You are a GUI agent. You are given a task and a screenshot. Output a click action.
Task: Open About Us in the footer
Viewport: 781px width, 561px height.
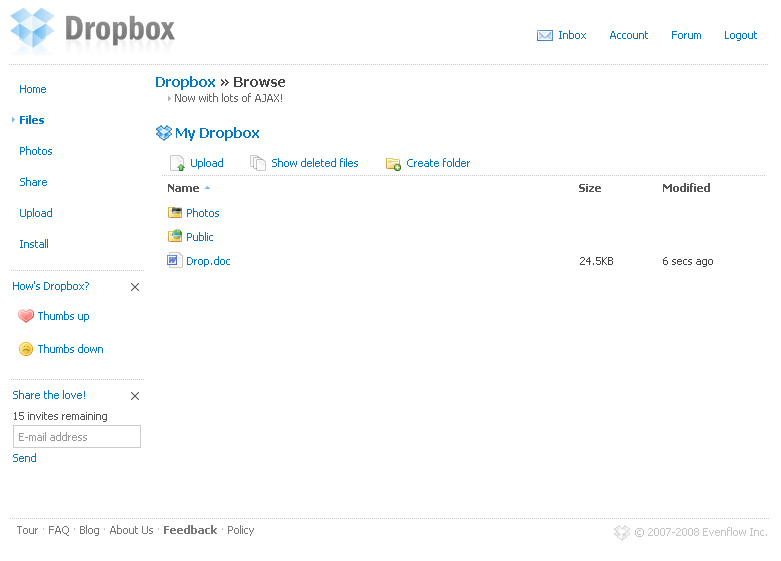(131, 530)
